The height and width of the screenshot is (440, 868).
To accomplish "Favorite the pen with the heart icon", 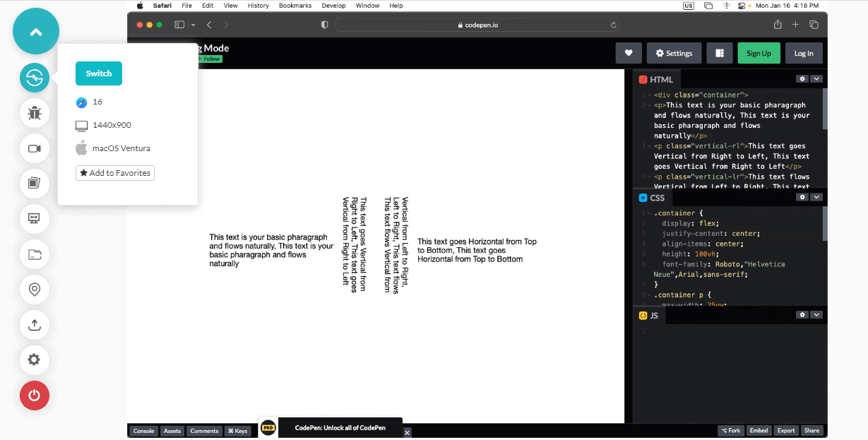I will click(x=629, y=52).
